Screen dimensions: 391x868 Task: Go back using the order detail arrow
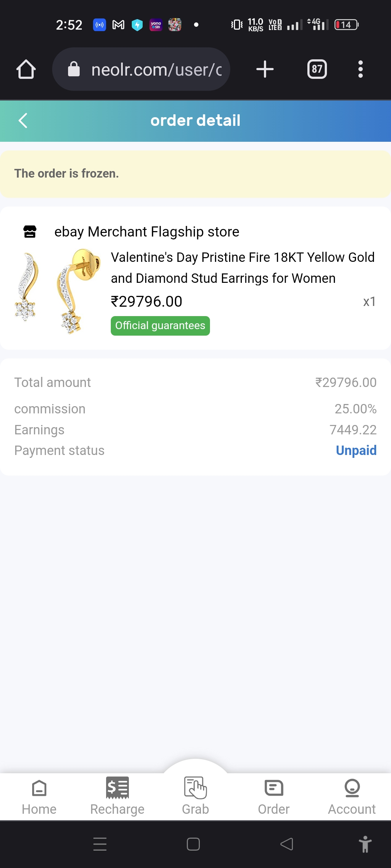pyautogui.click(x=23, y=120)
